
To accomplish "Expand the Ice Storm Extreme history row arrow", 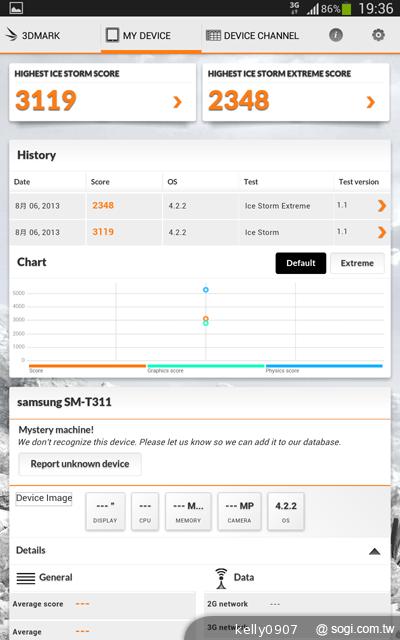I will point(382,206).
